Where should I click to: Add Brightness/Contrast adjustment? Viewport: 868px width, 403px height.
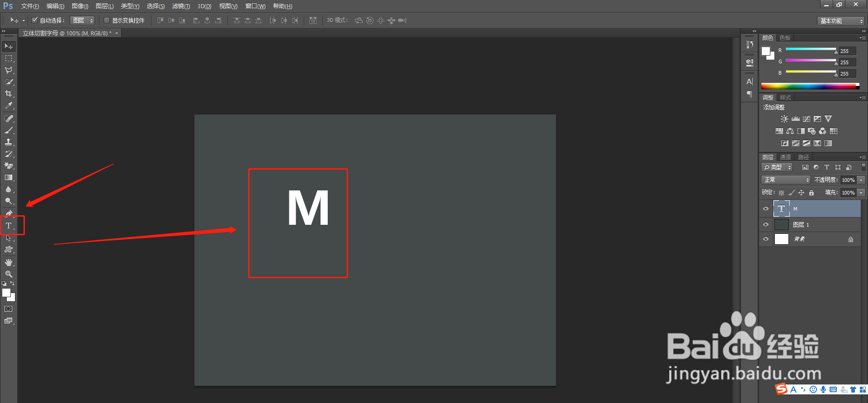click(784, 119)
